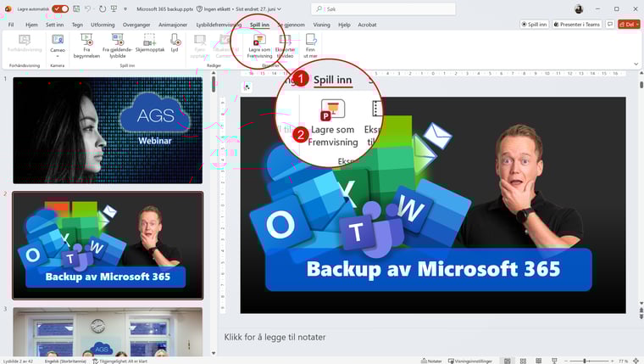Select slide 3 thumbnail with wall clock

coord(108,332)
